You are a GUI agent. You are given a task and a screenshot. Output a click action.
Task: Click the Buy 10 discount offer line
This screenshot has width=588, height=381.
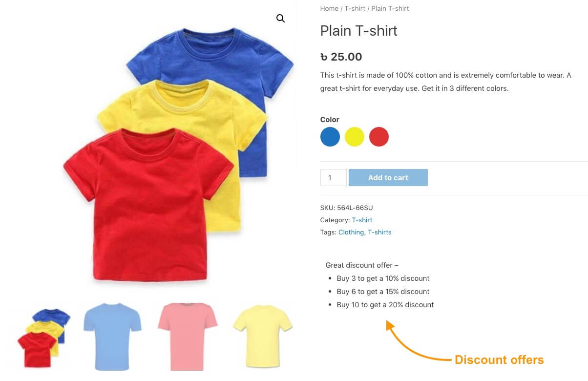385,305
